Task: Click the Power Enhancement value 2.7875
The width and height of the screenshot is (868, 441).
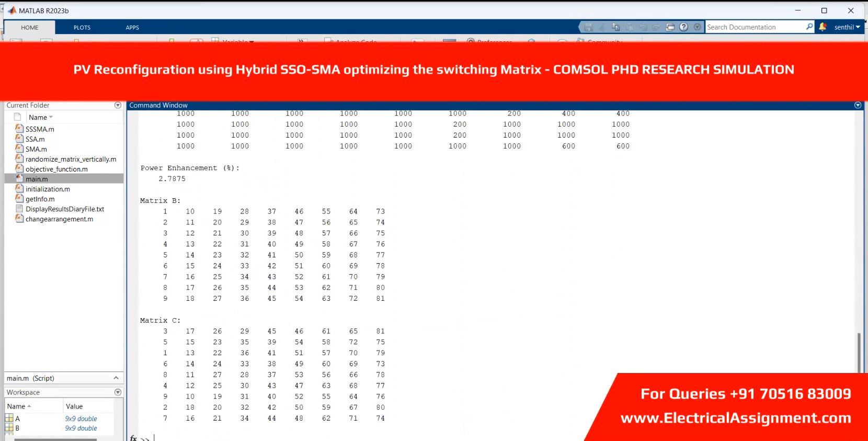Action: (172, 179)
